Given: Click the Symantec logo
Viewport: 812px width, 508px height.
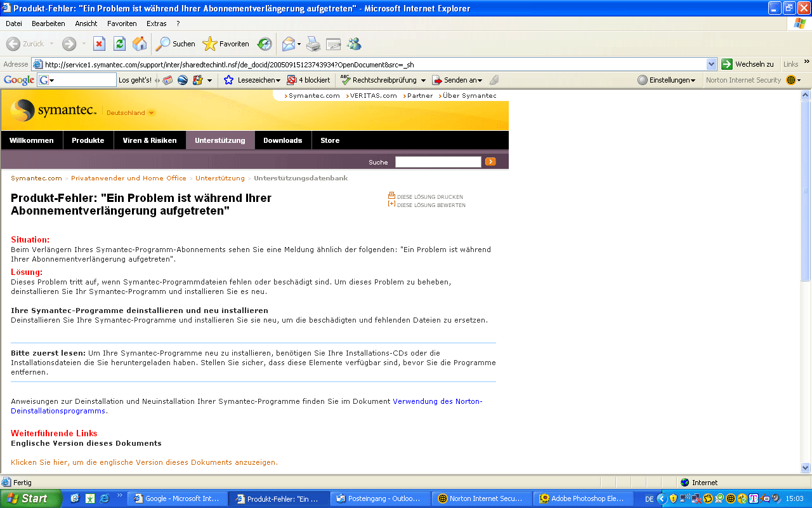Looking at the screenshot, I should click(x=54, y=110).
